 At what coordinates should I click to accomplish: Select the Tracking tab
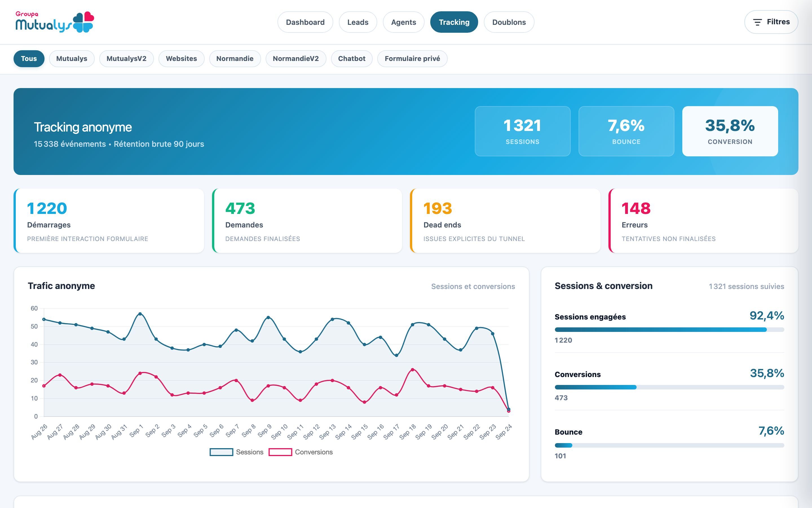(454, 22)
